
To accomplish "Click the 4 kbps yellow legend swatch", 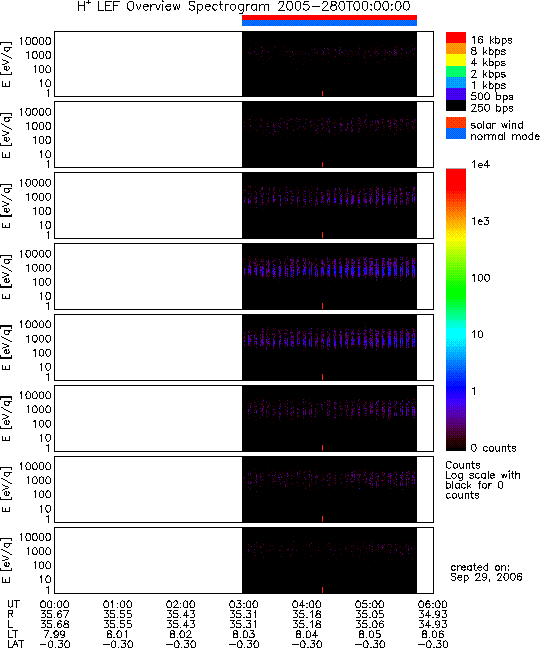I will [456, 60].
